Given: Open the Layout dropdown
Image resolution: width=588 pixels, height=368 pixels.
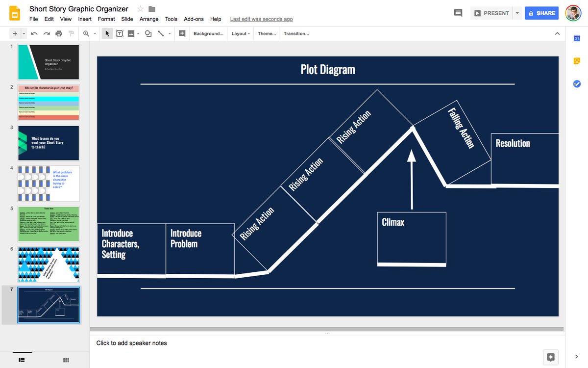Looking at the screenshot, I should [241, 33].
